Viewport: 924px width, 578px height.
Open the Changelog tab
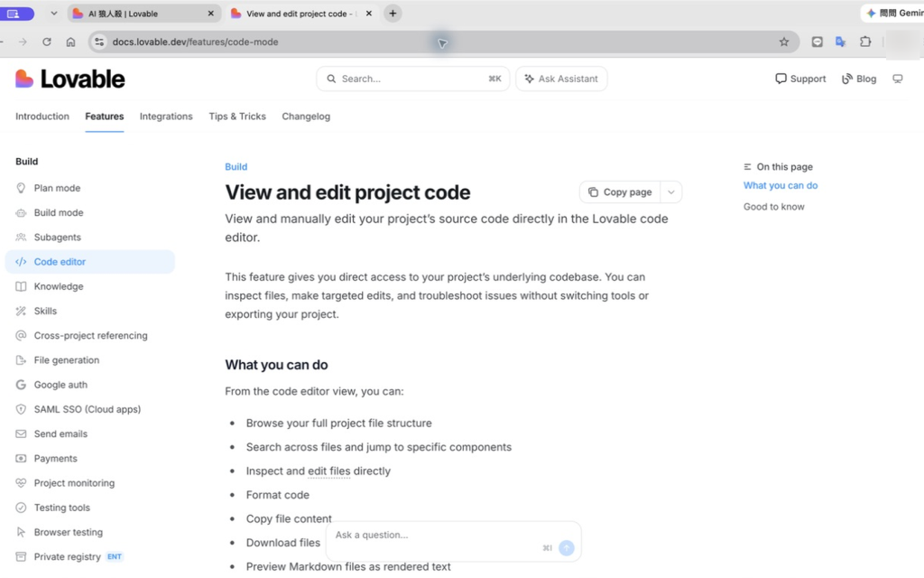tap(306, 117)
